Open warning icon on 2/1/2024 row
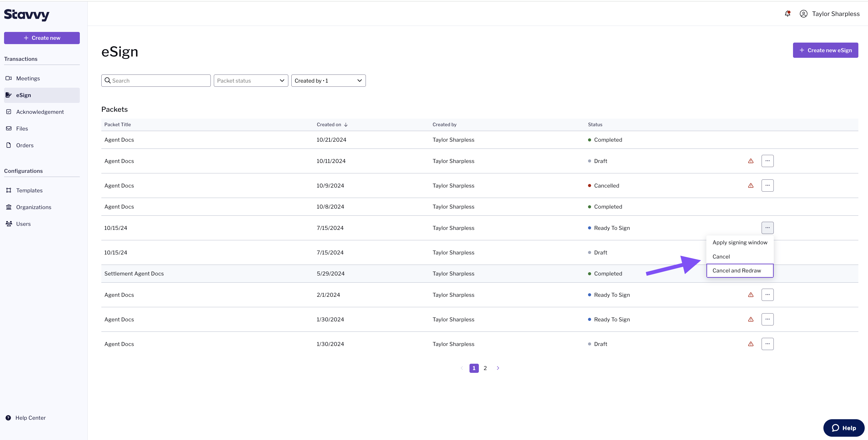The image size is (868, 440). point(751,295)
